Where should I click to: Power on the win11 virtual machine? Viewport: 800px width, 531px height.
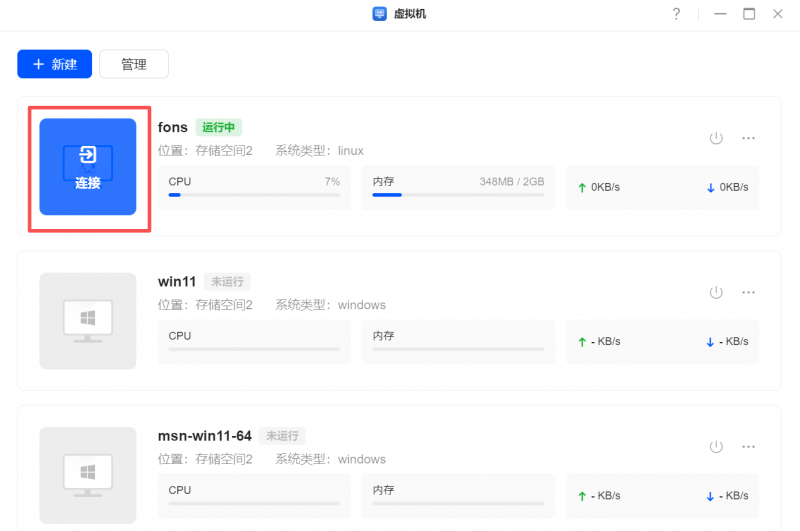click(715, 292)
